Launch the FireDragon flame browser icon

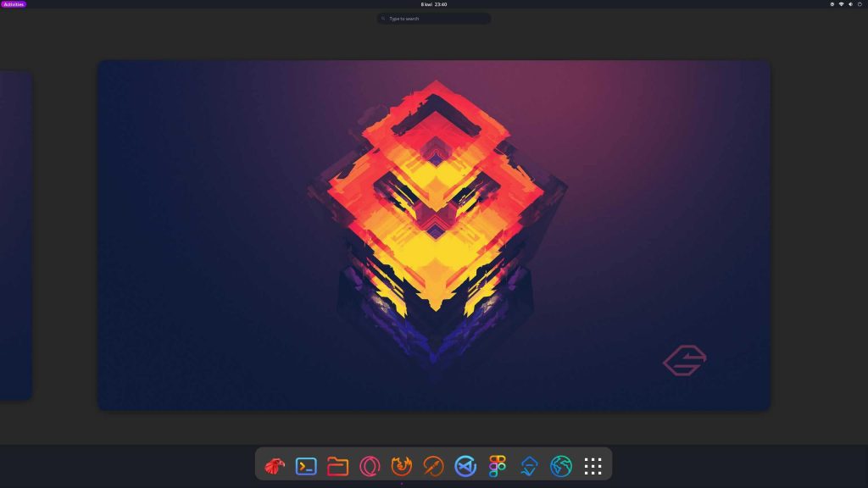pyautogui.click(x=401, y=465)
